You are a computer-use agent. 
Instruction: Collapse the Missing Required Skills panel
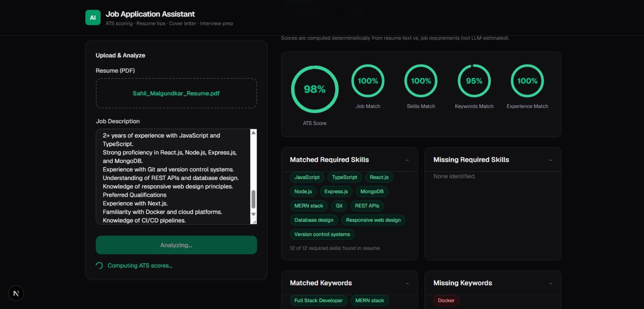551,160
